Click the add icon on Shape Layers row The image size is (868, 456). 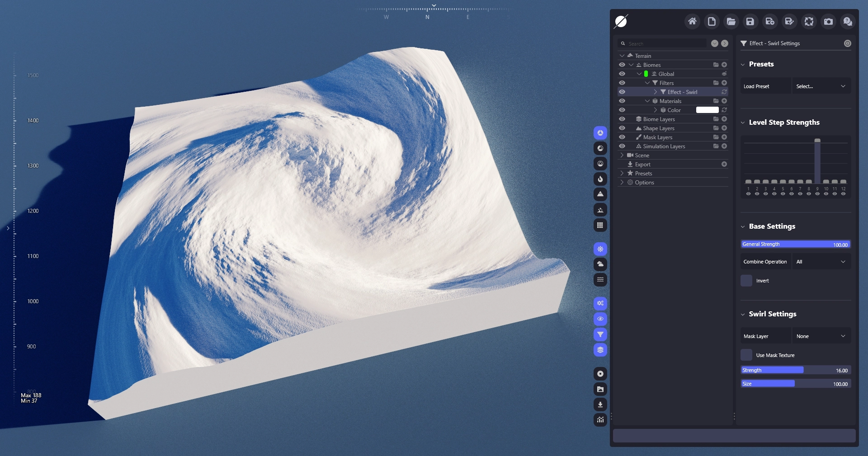(x=724, y=128)
